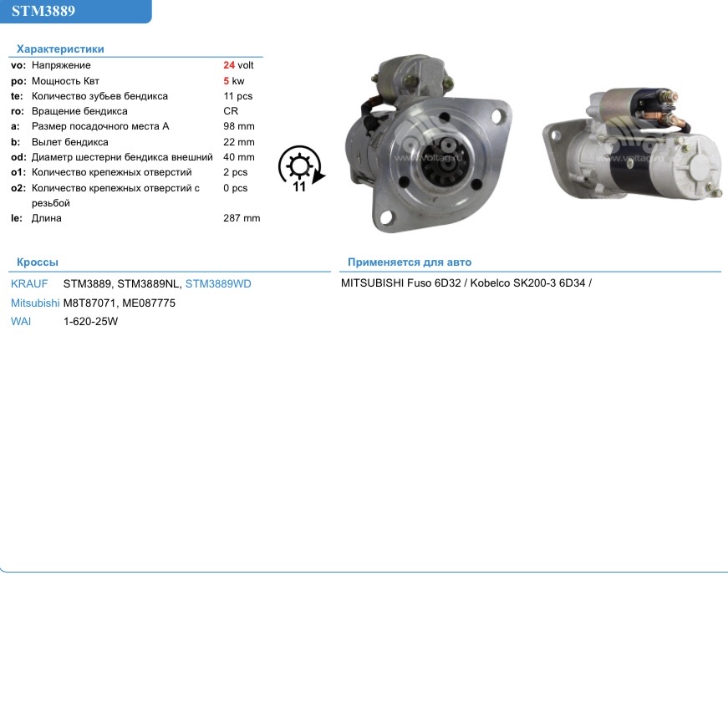Click the MITSUBISHI Fuso 6D32 application entry

click(x=400, y=283)
